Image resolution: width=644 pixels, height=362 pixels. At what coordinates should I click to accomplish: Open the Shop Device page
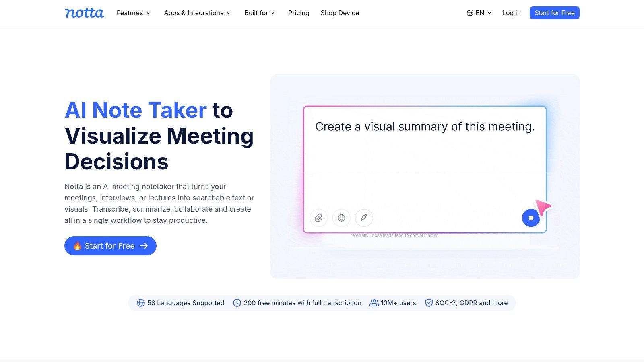tap(340, 13)
